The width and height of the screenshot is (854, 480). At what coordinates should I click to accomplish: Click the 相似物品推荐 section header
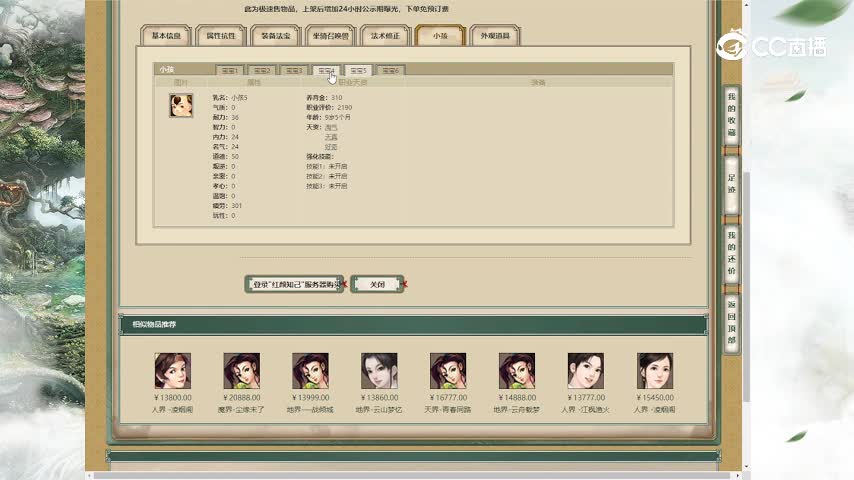(x=413, y=324)
